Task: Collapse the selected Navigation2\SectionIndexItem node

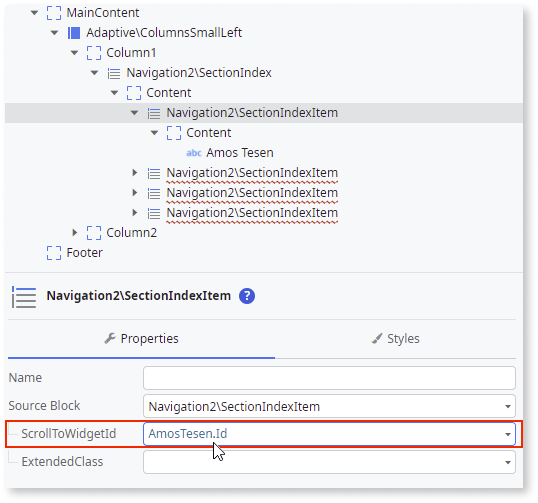Action: [134, 113]
